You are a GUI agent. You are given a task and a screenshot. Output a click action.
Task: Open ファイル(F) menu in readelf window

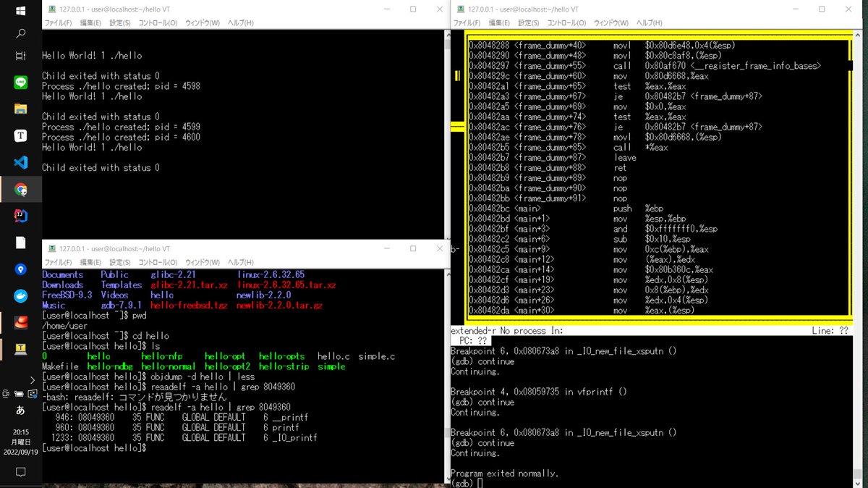[59, 262]
